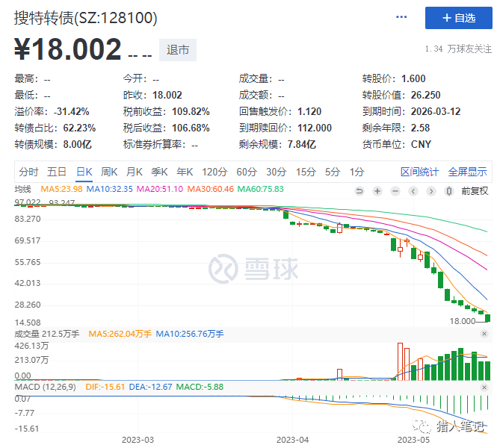
Task: Click the 成交量 212.5万手 label
Action: click(47, 334)
